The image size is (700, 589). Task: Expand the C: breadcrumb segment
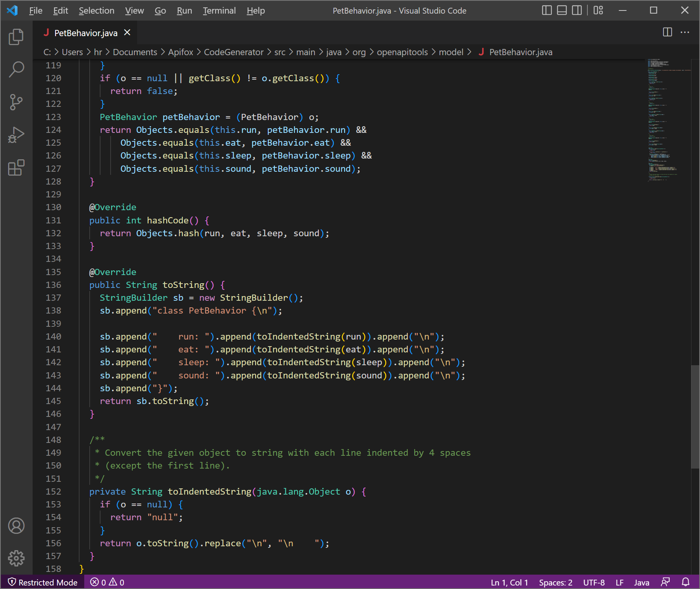coord(47,52)
